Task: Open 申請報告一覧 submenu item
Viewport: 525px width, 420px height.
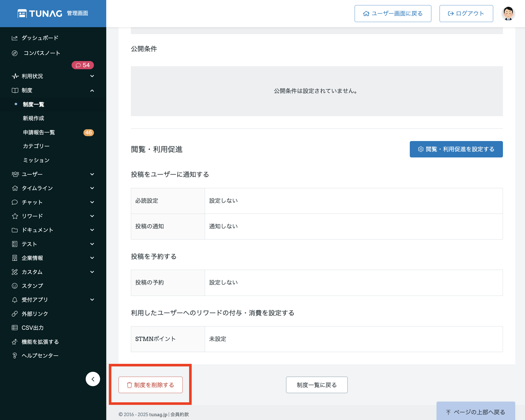Action: 39,132
